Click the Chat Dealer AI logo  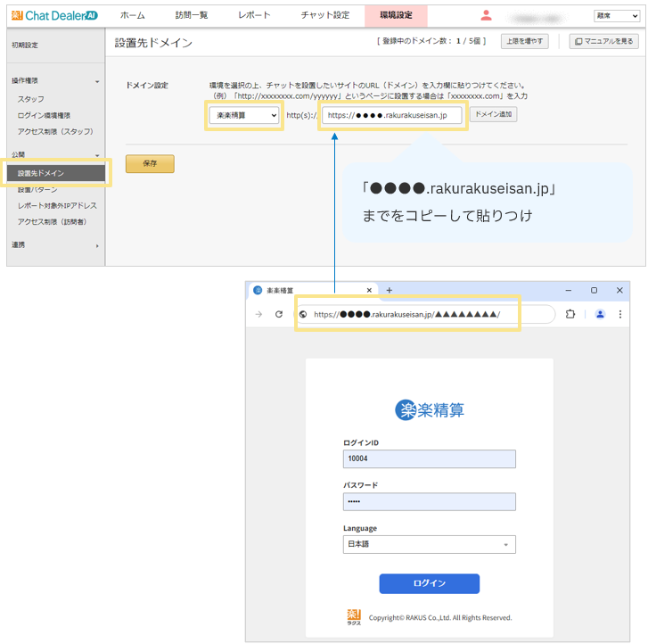click(53, 15)
